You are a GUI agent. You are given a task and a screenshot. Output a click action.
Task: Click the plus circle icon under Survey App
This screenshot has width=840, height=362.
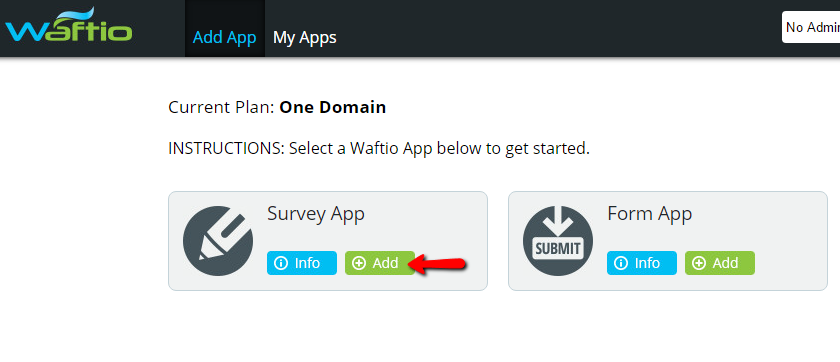pyautogui.click(x=359, y=263)
